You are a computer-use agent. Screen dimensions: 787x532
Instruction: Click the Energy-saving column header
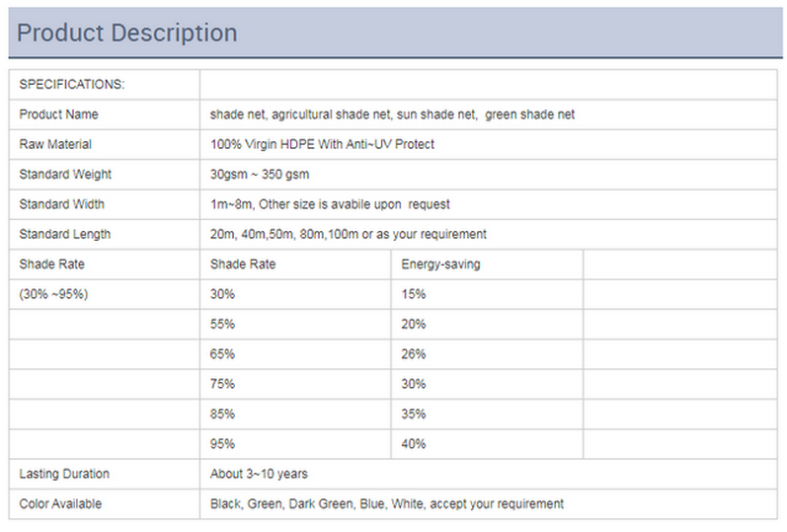[440, 264]
